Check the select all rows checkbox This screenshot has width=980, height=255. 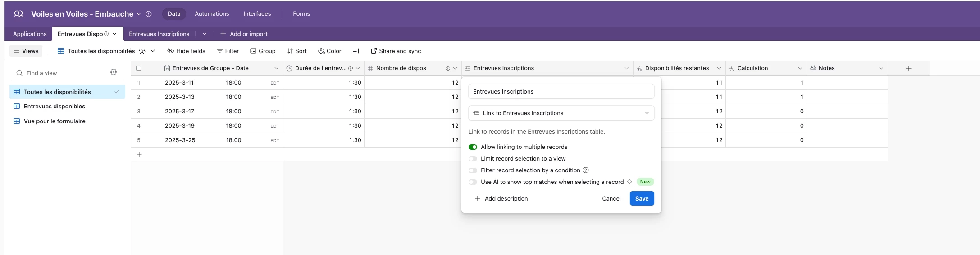click(x=139, y=68)
